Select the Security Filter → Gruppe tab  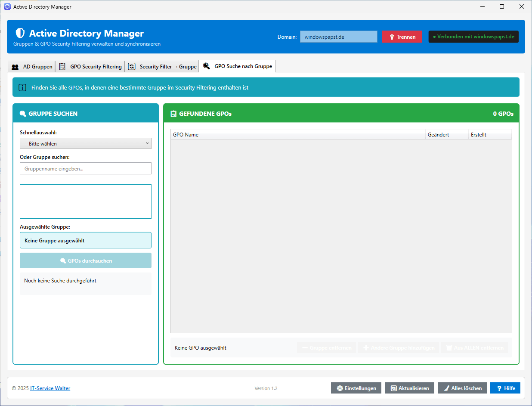coord(162,67)
